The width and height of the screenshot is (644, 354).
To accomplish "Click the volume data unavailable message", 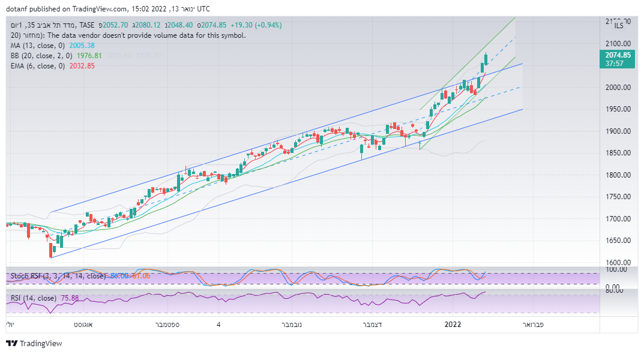I will click(x=128, y=35).
